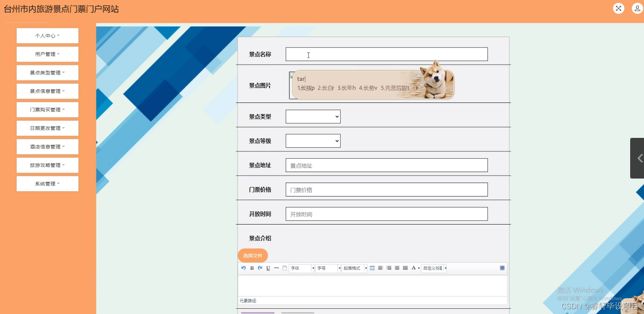Viewport: 644px width, 314px height.
Task: Click the font color A icon
Action: point(413,268)
